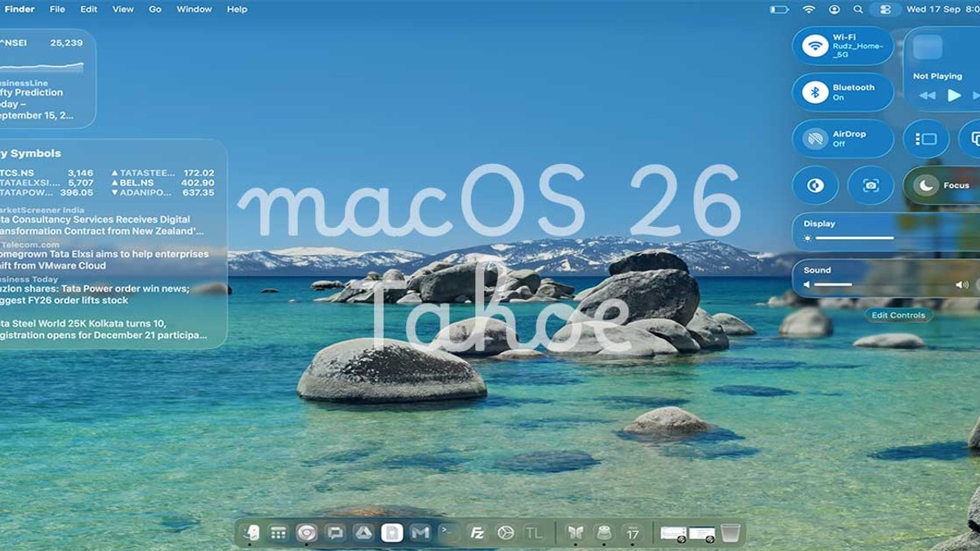Open the Finder menu
Image resolution: width=980 pixels, height=551 pixels.
(x=20, y=9)
